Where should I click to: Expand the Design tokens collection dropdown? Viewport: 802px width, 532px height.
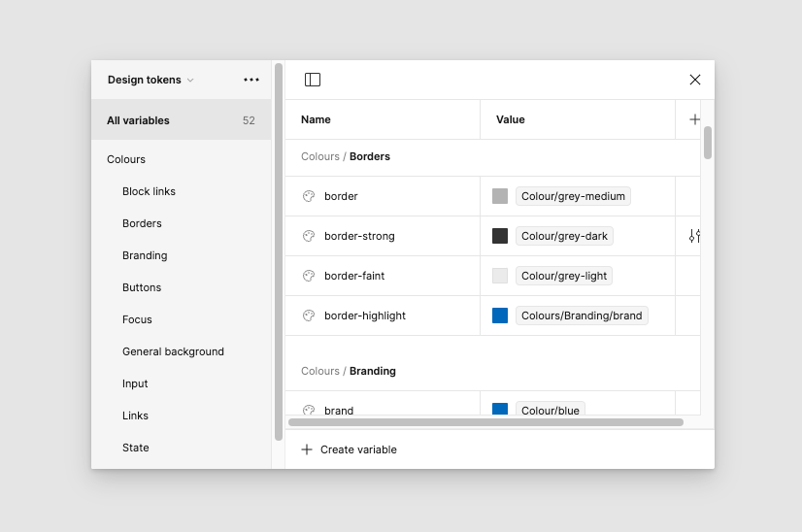150,80
